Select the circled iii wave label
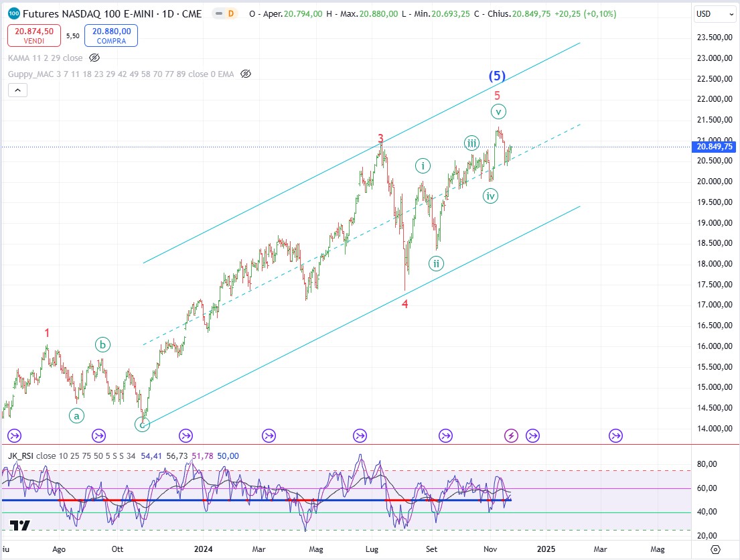The image size is (740, 560). pos(471,143)
